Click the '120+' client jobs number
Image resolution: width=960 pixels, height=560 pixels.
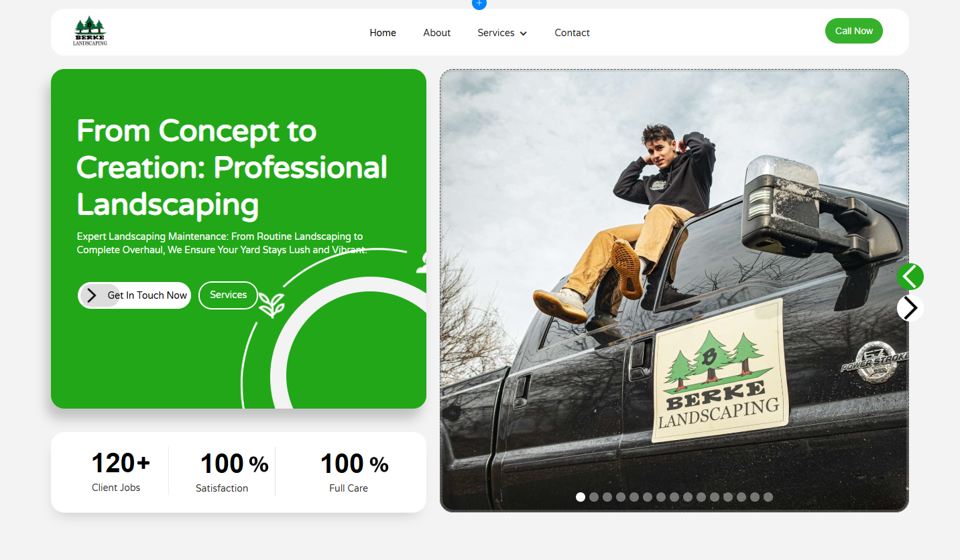click(121, 463)
